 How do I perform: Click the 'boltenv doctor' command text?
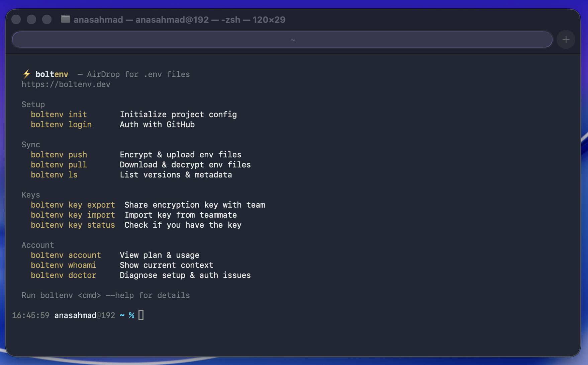pyautogui.click(x=64, y=275)
